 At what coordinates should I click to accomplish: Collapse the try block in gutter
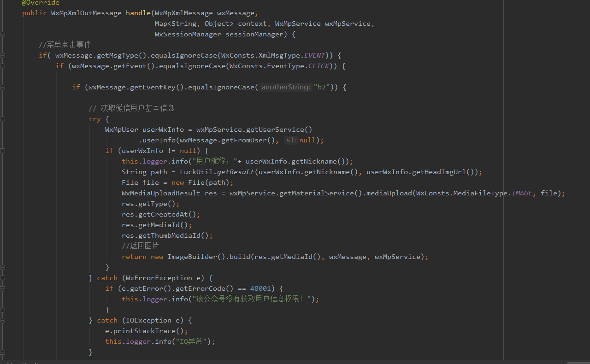pos(3,119)
